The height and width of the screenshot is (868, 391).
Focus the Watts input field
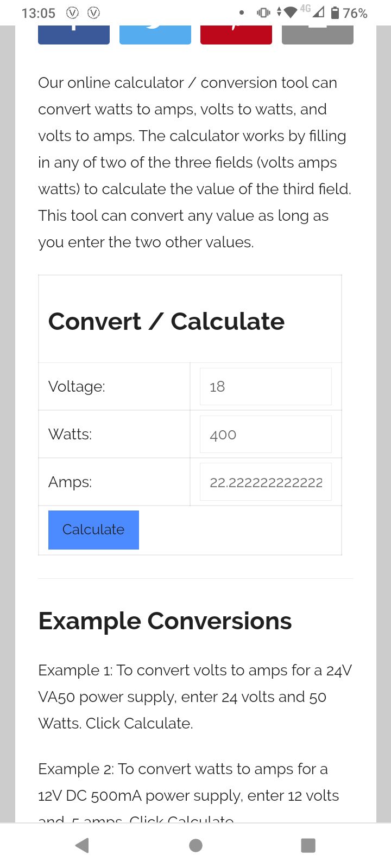point(266,434)
